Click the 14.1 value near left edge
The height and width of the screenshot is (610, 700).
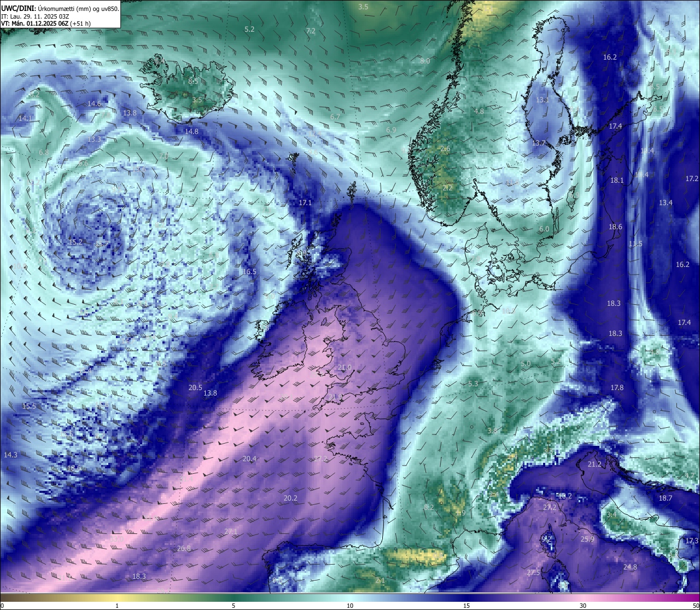[x=25, y=118]
